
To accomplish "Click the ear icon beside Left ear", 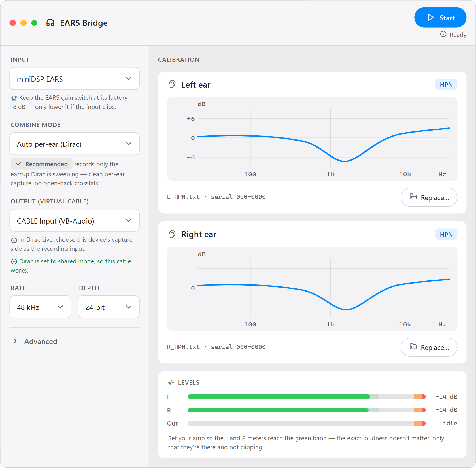I will coord(172,84).
